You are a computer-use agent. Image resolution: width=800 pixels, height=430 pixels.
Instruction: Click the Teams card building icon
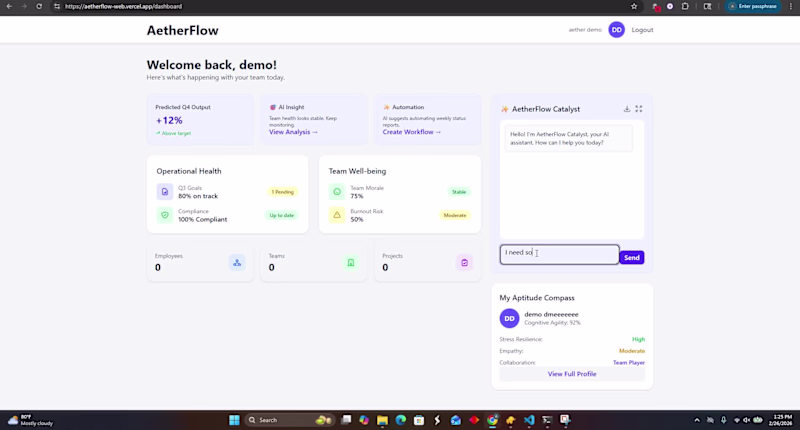click(x=351, y=263)
